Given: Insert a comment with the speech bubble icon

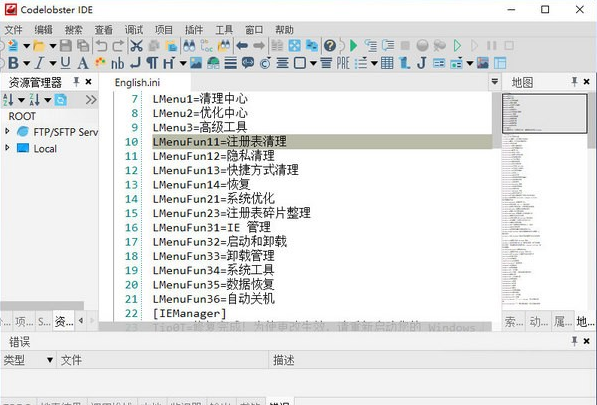Looking at the screenshot, I should pyautogui.click(x=248, y=63).
